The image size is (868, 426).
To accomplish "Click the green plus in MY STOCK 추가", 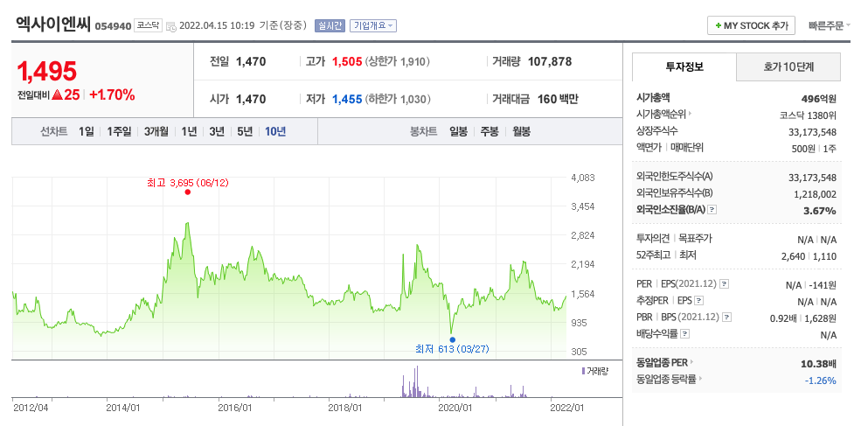I will click(718, 26).
